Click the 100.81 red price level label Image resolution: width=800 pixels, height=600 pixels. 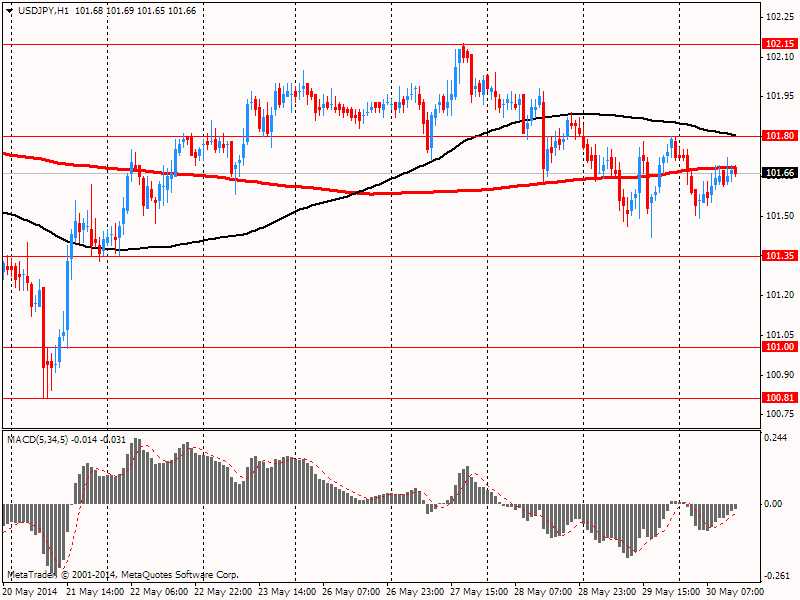click(x=780, y=397)
